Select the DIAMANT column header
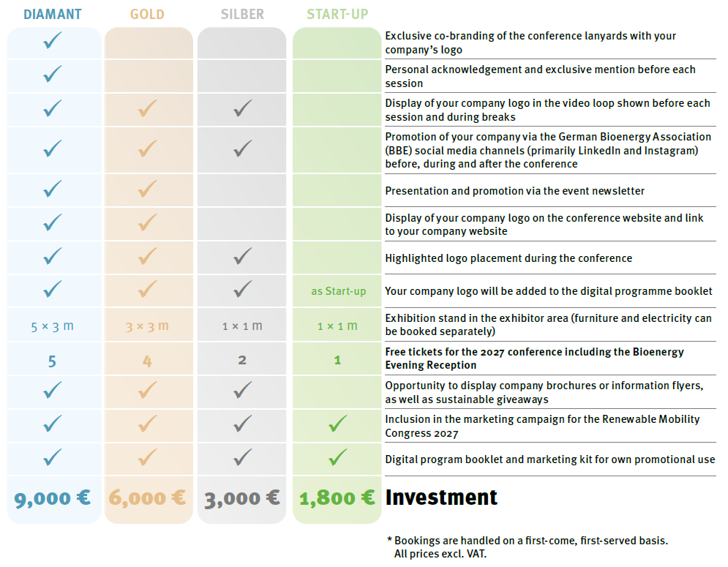This screenshot has height=567, width=728. [x=53, y=14]
